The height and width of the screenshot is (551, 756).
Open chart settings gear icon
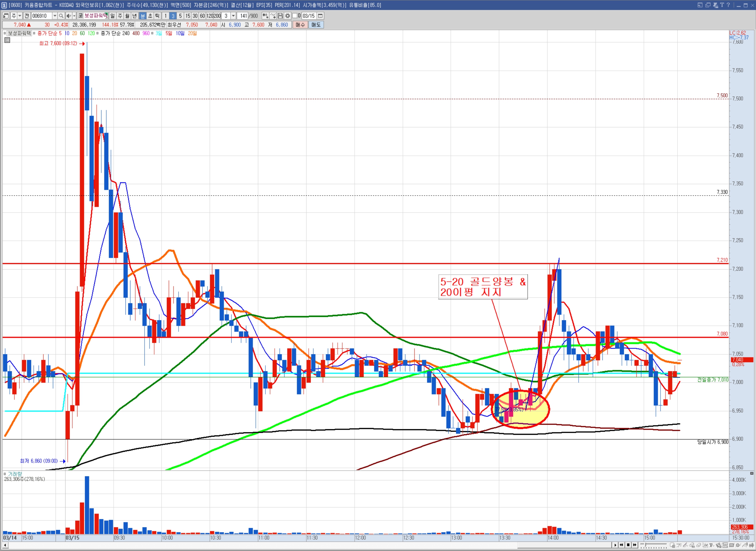tap(287, 16)
